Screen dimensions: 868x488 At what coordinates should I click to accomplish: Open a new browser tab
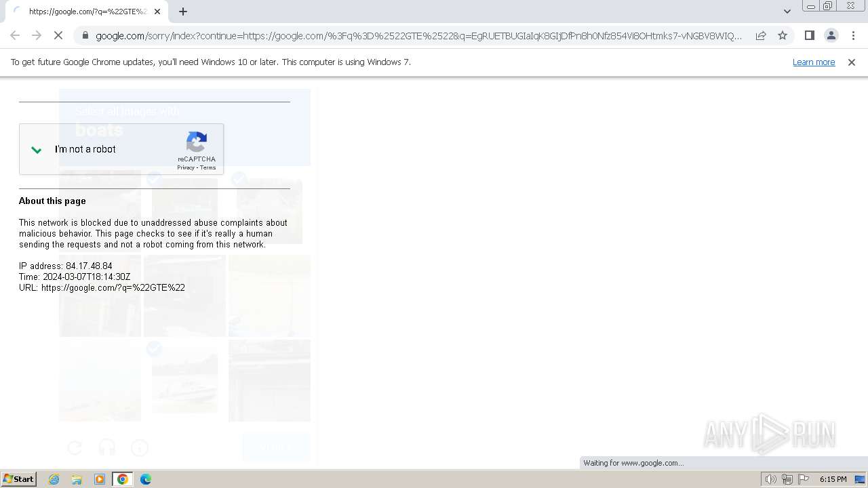pos(183,12)
